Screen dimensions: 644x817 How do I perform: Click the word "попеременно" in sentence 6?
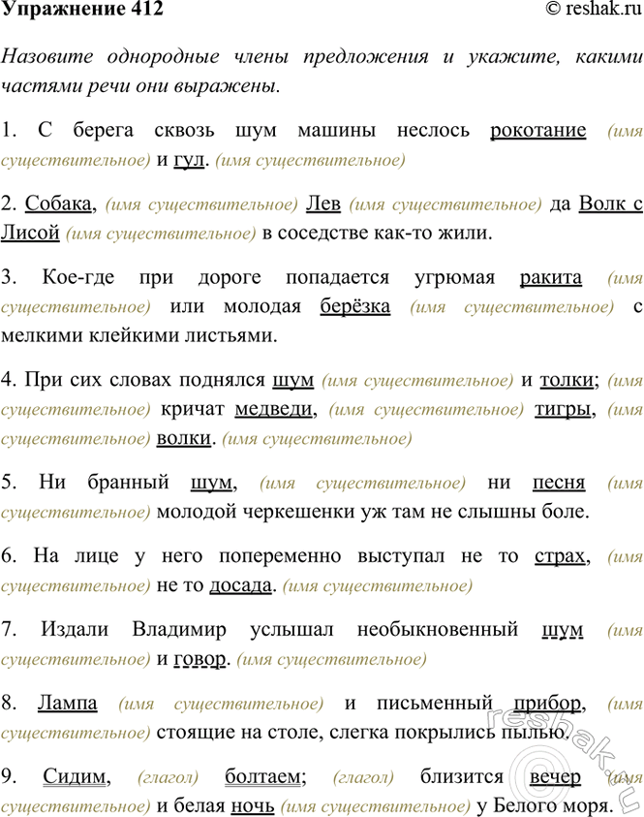point(280,556)
